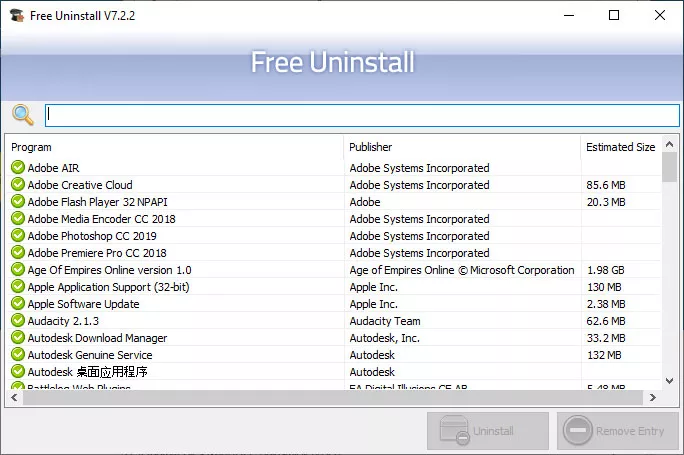Click the Audacity Team publisher cell

coord(385,321)
